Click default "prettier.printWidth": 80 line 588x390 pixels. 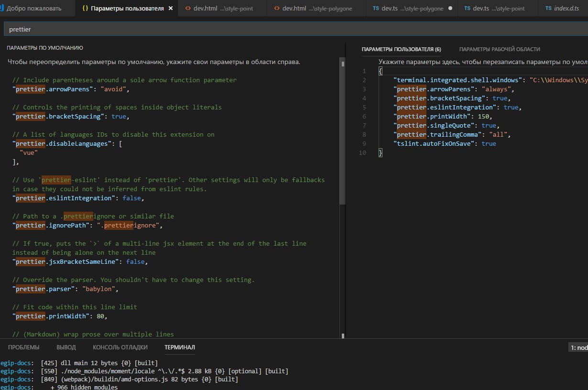click(x=60, y=316)
